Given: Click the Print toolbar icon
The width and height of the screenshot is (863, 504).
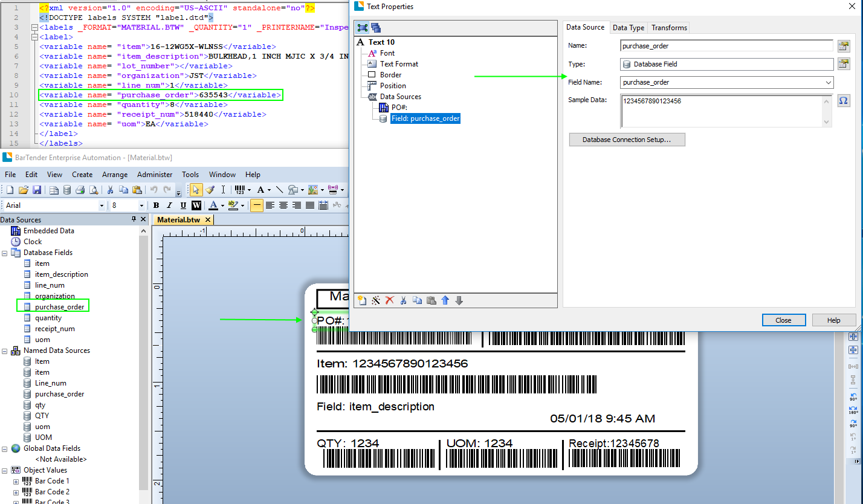Looking at the screenshot, I should [x=80, y=190].
